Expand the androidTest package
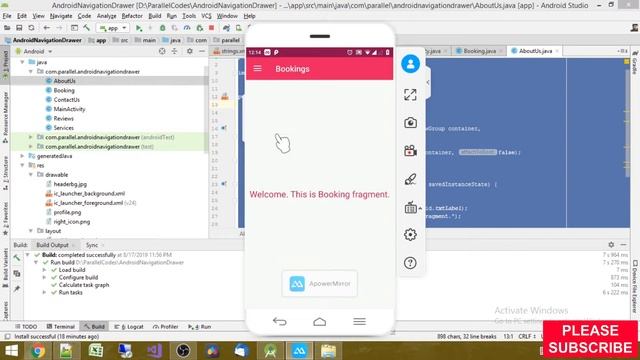 point(31,137)
